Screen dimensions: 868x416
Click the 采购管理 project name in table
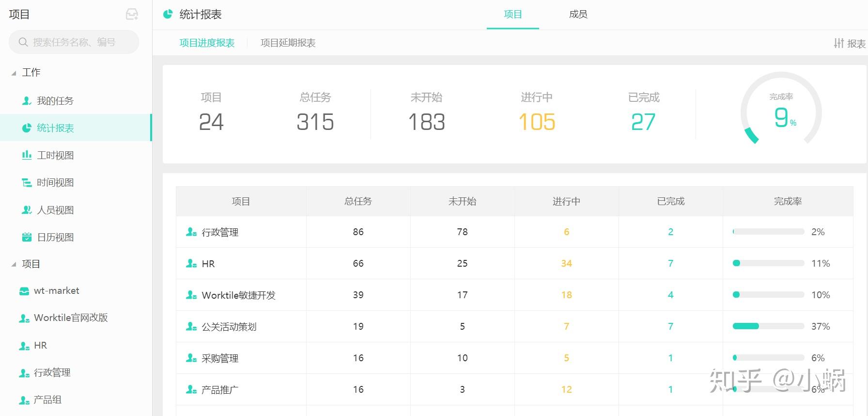tap(220, 358)
